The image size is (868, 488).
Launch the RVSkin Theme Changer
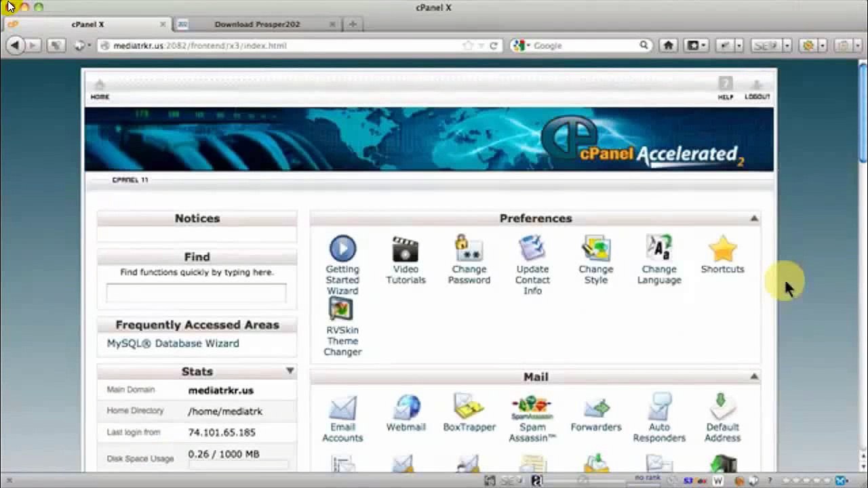click(342, 327)
